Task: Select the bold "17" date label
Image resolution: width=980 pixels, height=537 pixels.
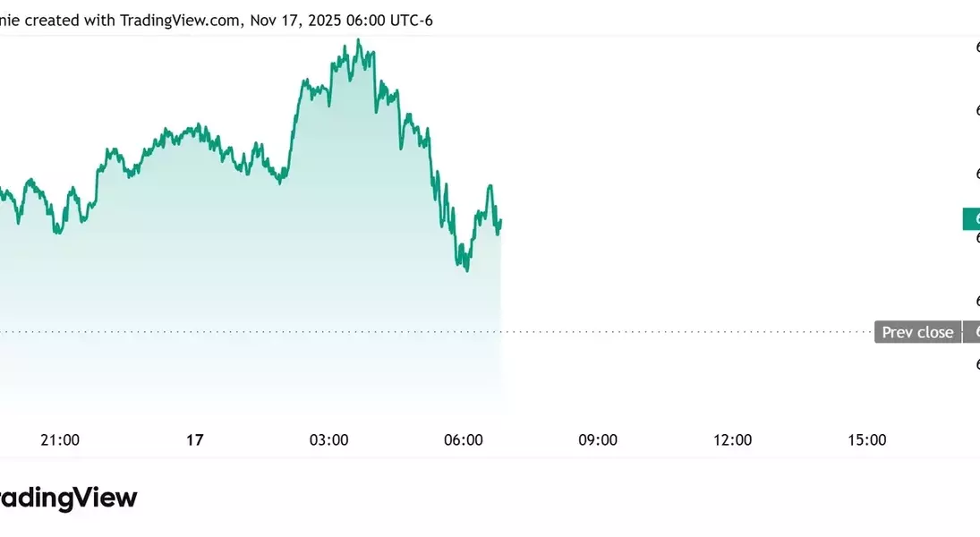Action: pyautogui.click(x=194, y=439)
